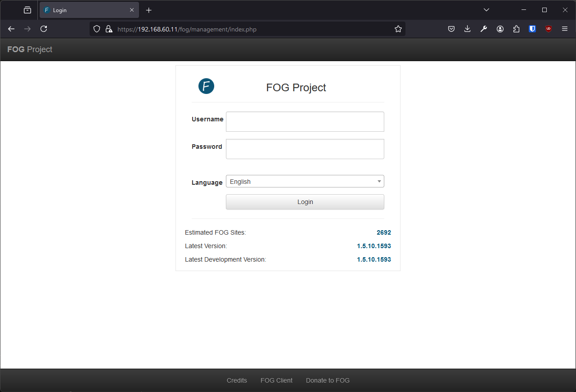Image resolution: width=576 pixels, height=392 pixels.
Task: Reload the page with refresh icon
Action: click(x=44, y=29)
